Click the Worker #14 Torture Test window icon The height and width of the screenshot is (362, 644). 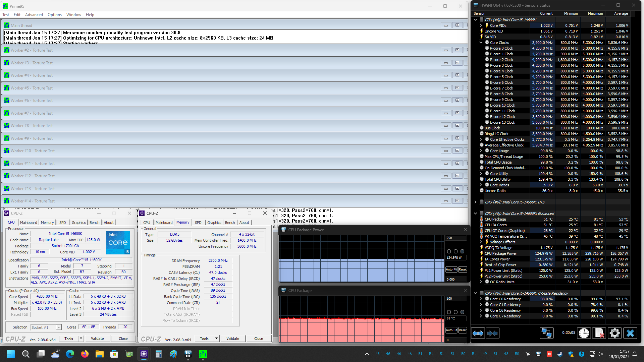(7, 201)
